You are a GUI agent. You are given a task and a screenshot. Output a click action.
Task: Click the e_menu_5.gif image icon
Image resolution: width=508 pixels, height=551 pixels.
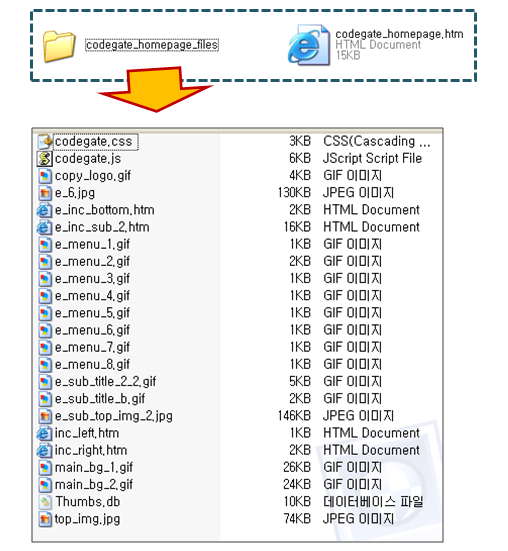click(45, 313)
